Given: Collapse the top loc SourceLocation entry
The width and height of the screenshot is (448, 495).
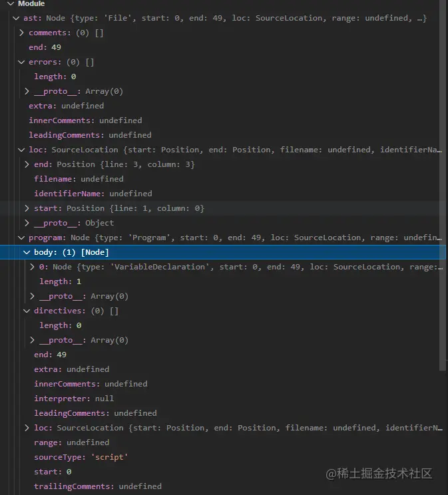Looking at the screenshot, I should [x=21, y=150].
